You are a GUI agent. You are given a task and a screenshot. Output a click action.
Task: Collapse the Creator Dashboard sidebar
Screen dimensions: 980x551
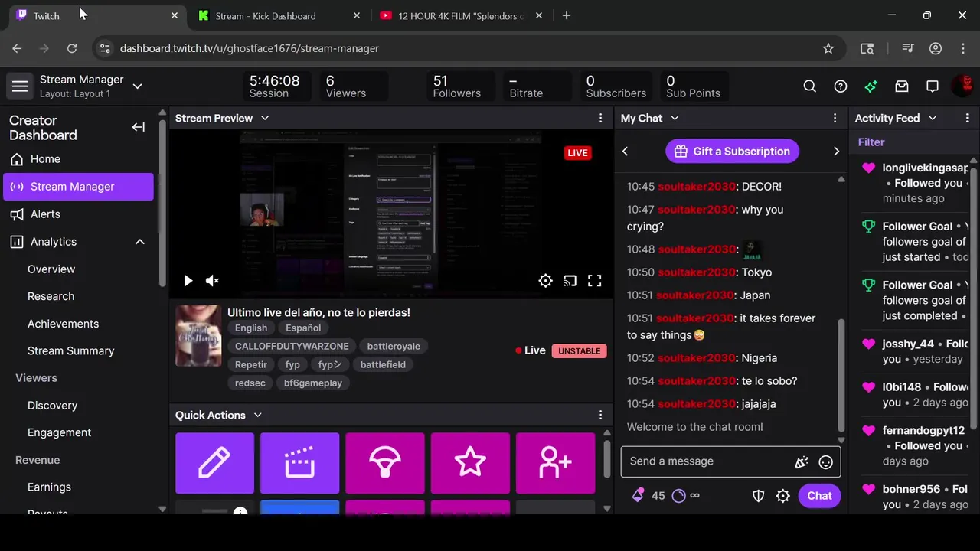click(x=139, y=127)
